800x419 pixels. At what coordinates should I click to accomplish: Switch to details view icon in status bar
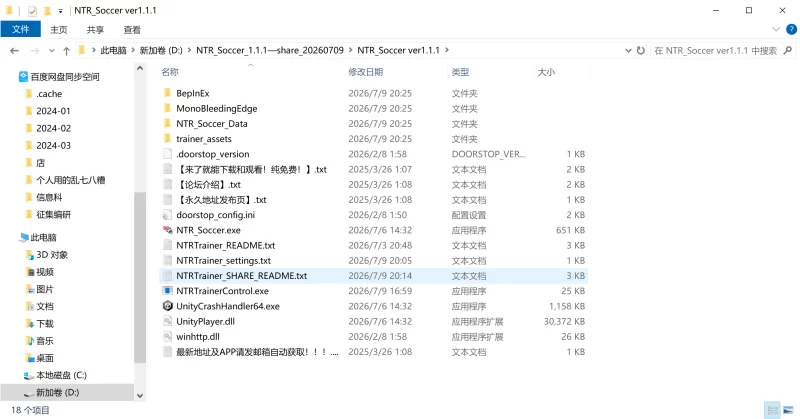point(772,410)
